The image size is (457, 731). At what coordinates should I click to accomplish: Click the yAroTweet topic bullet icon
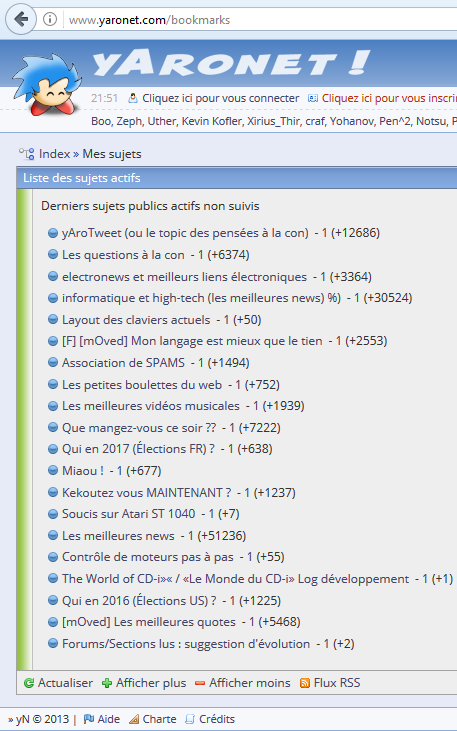click(53, 233)
